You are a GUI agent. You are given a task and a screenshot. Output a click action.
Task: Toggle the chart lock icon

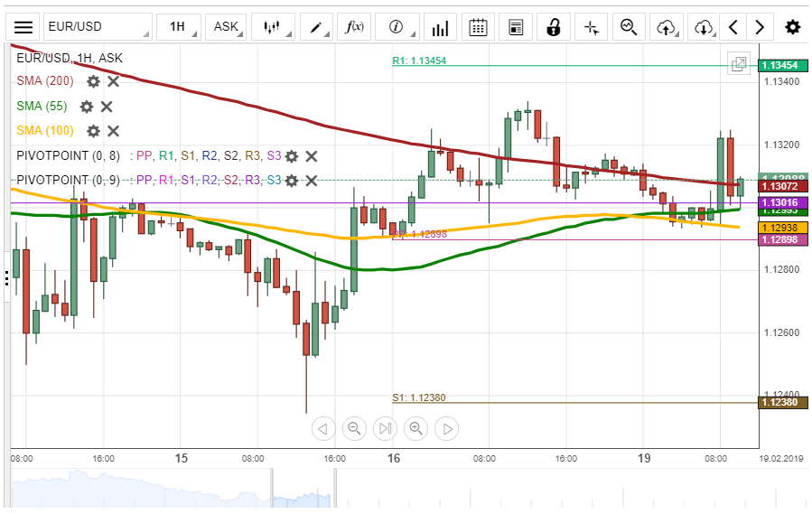(x=554, y=27)
